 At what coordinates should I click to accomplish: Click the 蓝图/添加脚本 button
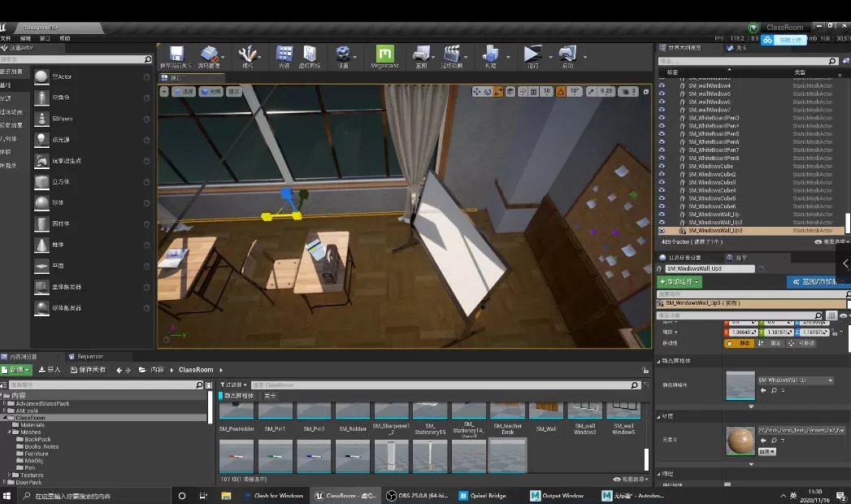(817, 281)
